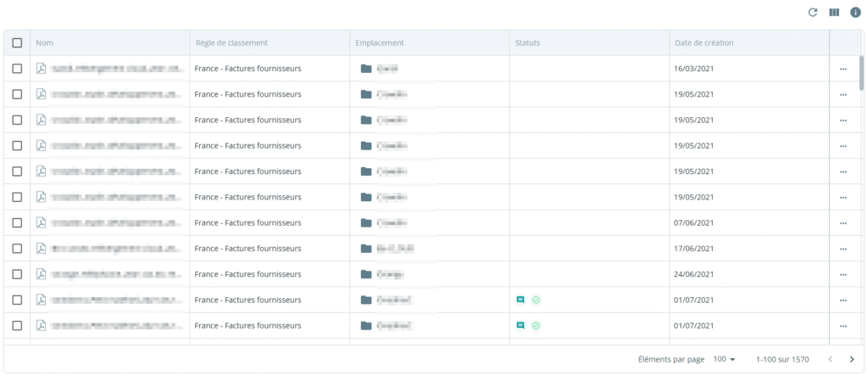
Task: Open the column display settings icon
Action: pyautogui.click(x=834, y=13)
